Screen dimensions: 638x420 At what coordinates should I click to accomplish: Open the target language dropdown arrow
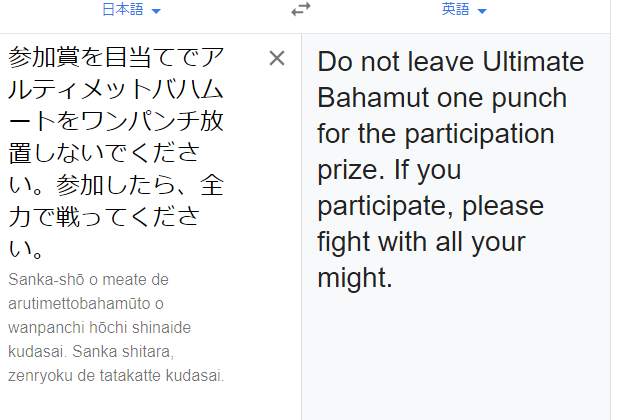tap(482, 11)
